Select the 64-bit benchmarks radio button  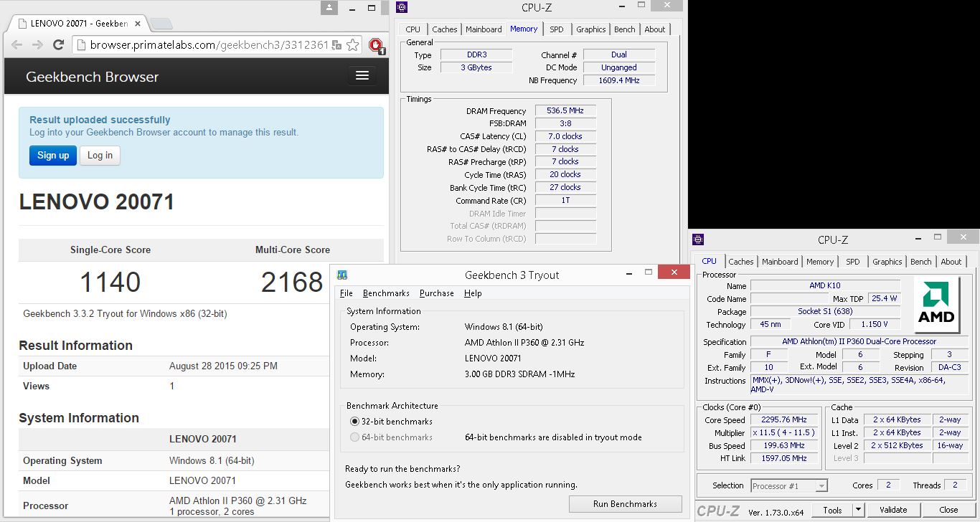354,437
